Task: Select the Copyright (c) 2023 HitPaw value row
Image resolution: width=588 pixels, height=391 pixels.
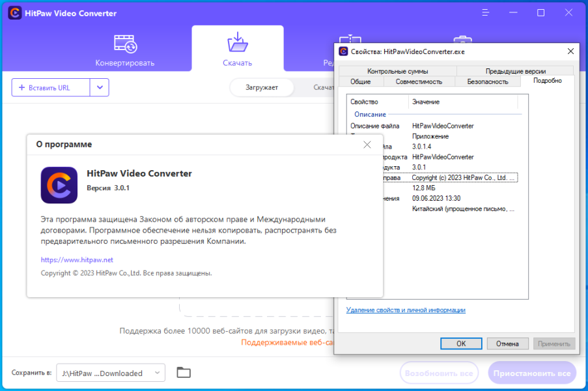Action: point(465,177)
